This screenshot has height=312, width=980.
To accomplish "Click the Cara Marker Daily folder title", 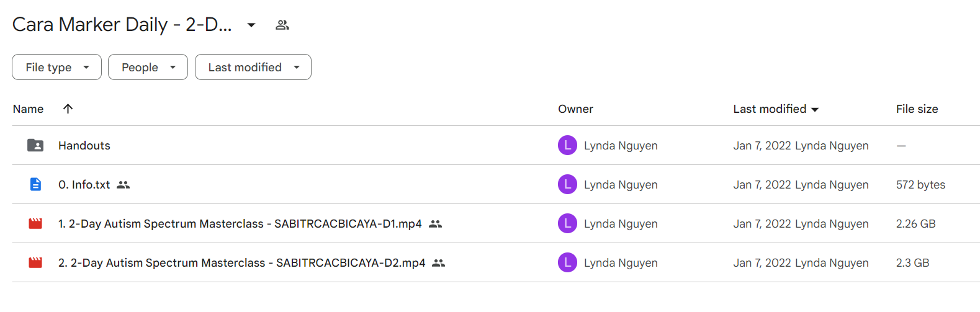I will pyautogui.click(x=122, y=24).
